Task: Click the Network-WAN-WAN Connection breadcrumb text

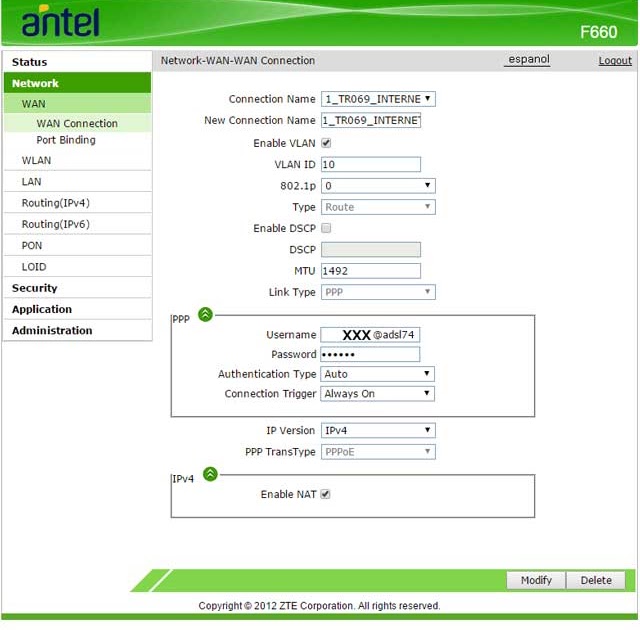Action: click(x=238, y=60)
